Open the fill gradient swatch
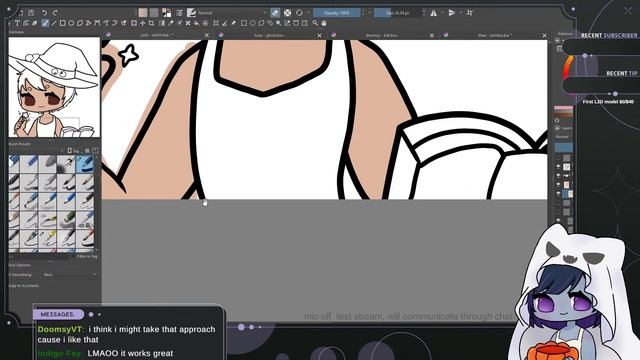This screenshot has height=360, width=640. click(142, 13)
